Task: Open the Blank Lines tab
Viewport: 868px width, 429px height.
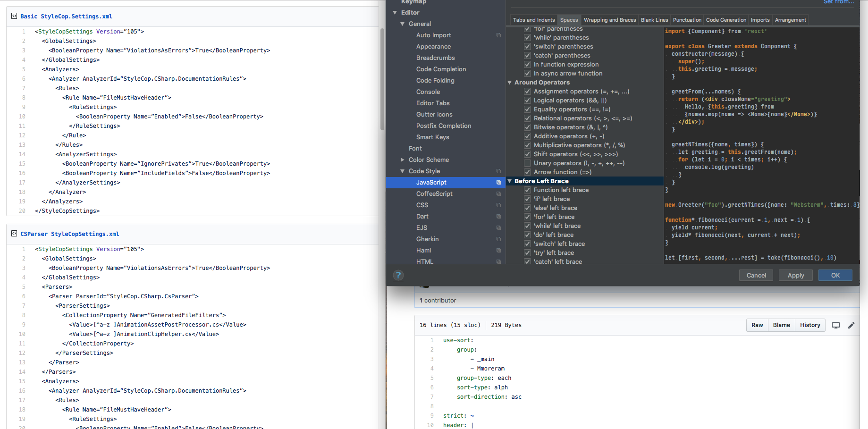Action: (x=655, y=20)
